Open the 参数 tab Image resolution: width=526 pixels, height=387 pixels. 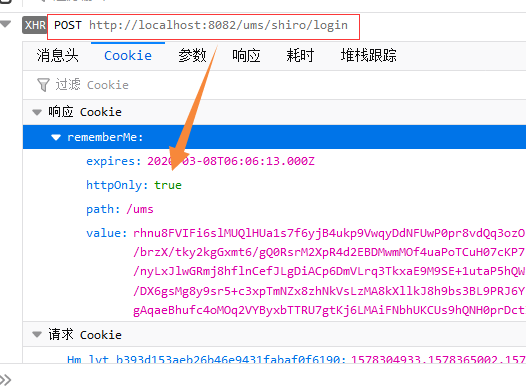pos(192,56)
